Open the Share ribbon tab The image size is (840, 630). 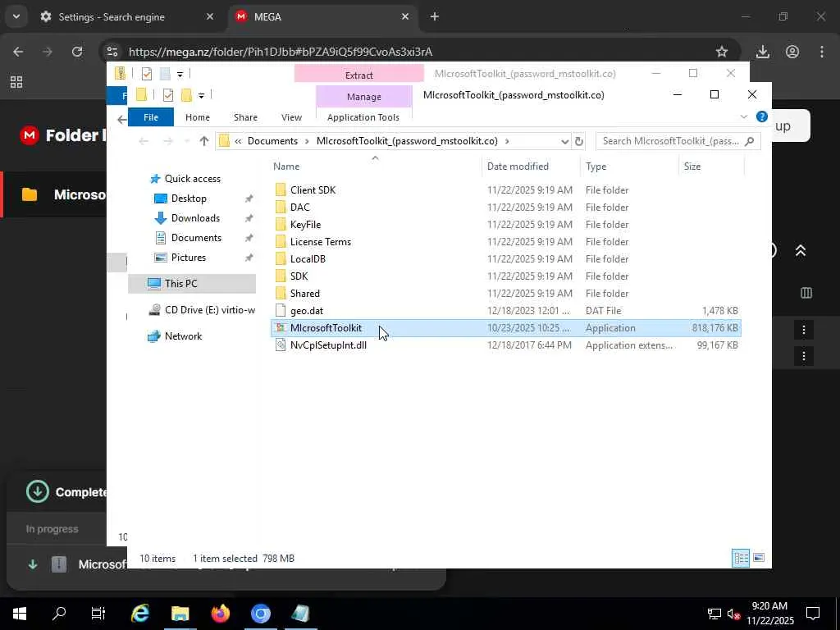coord(245,117)
